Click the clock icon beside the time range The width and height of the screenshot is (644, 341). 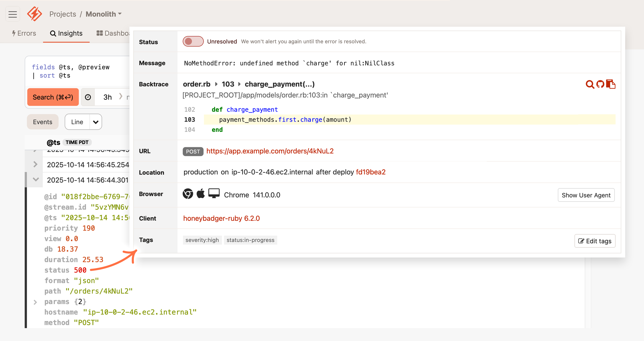point(88,97)
